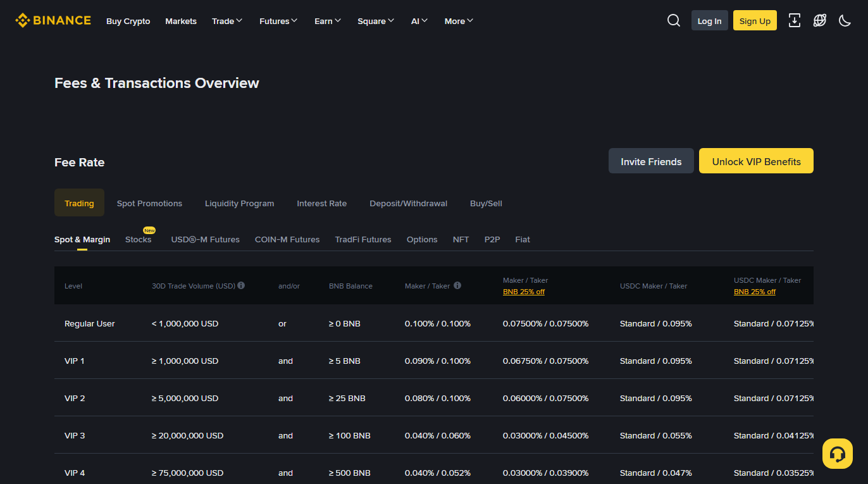Click the VIP 3 level cell

pyautogui.click(x=75, y=435)
